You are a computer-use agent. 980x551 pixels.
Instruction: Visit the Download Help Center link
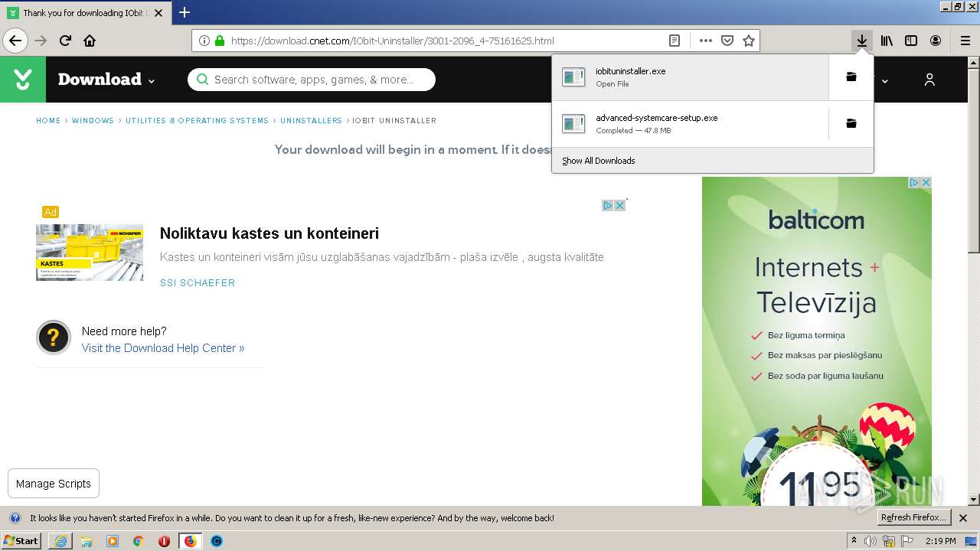click(x=163, y=348)
